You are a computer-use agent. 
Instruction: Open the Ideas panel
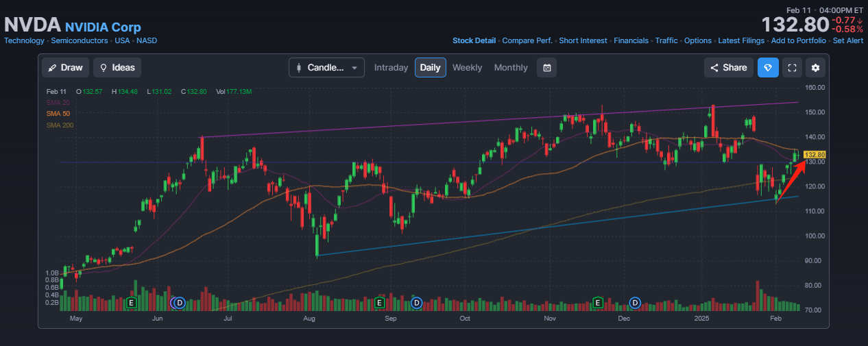117,68
